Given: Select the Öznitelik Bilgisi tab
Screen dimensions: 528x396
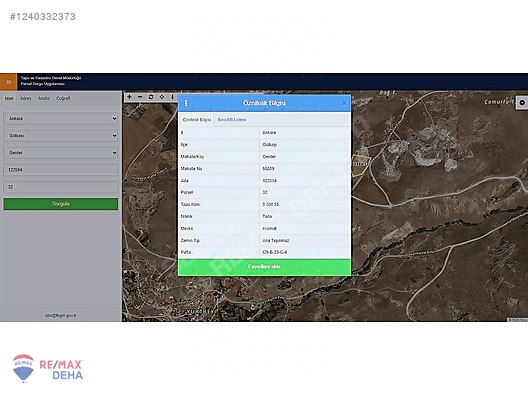Looking at the screenshot, I should pyautogui.click(x=197, y=120).
